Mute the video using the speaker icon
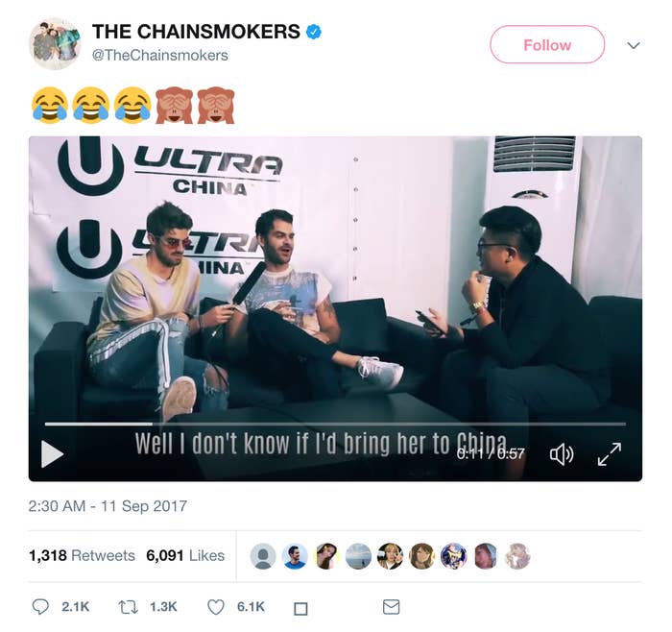This screenshot has width=672, height=632. click(x=562, y=454)
